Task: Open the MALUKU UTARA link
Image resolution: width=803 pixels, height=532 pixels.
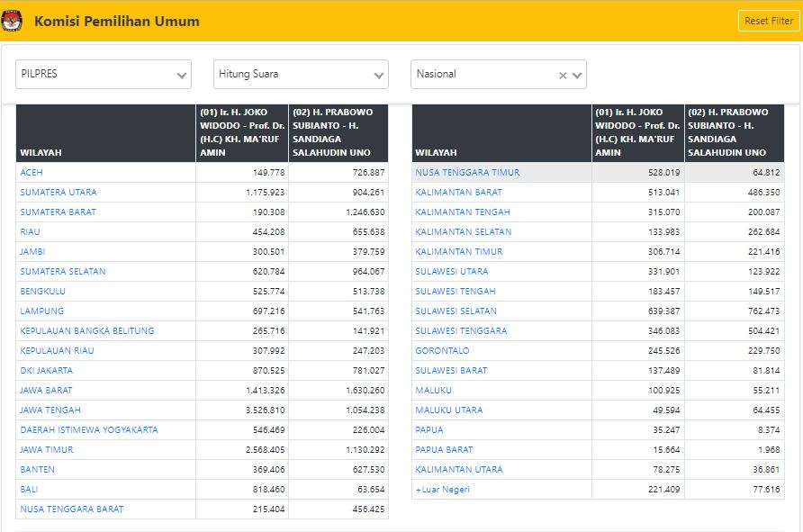Action: [x=449, y=410]
